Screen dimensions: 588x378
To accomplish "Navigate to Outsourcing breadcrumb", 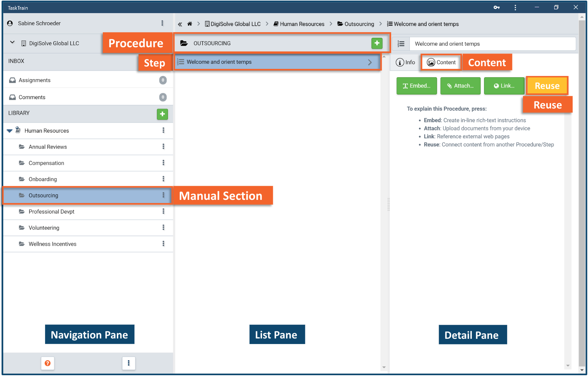I will pos(356,24).
